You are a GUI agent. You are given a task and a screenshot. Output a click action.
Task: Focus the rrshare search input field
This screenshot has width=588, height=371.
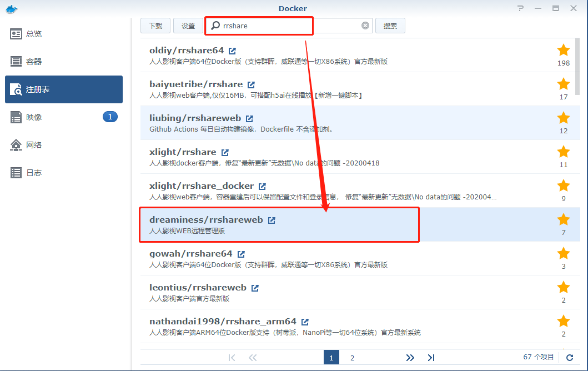pyautogui.click(x=289, y=26)
